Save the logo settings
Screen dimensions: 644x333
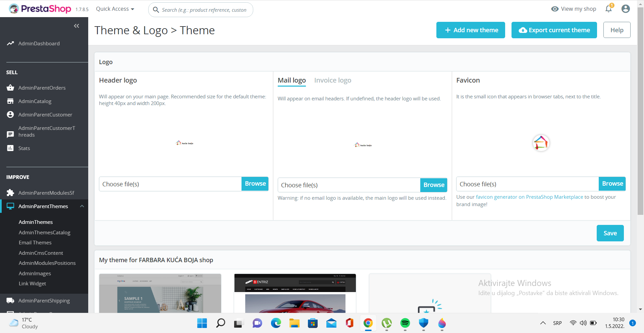[x=610, y=233]
